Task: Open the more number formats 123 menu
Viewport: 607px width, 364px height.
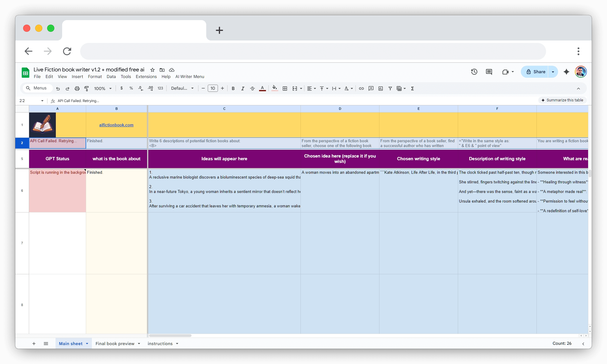Action: 160,88
